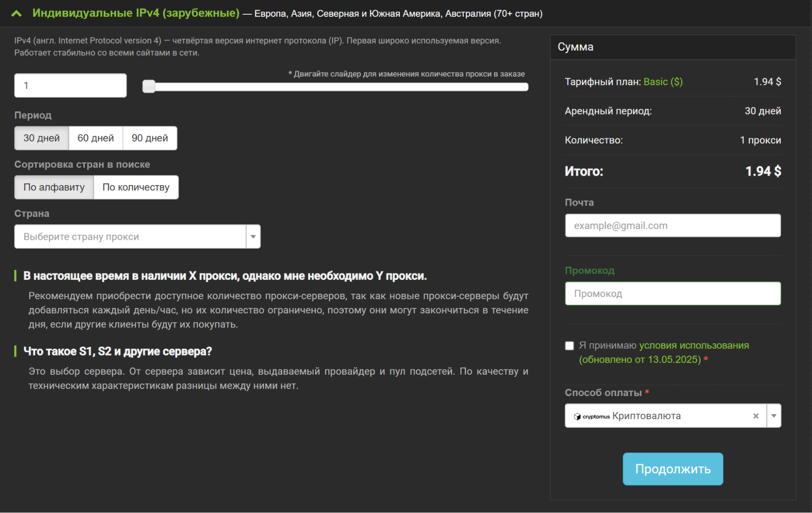Clear payment method with the x icon
Screen dimensions: 812x513
(x=756, y=416)
